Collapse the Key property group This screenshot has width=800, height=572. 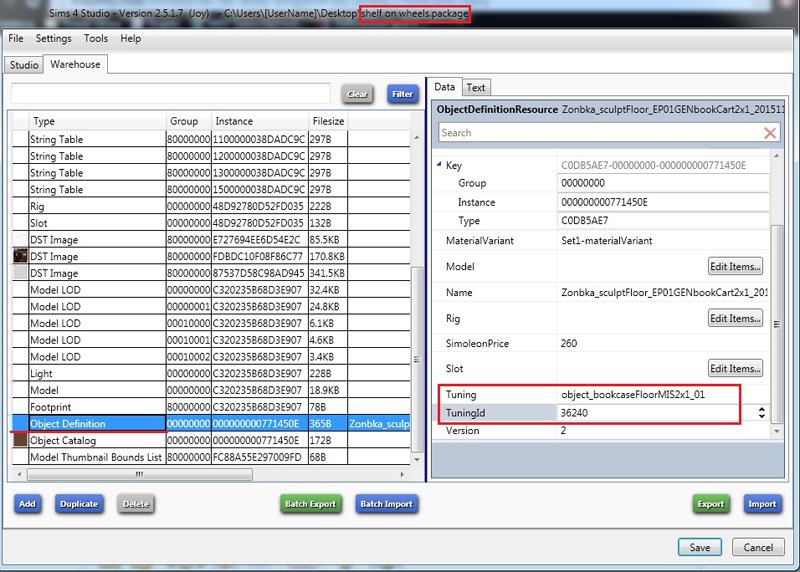coord(437,165)
